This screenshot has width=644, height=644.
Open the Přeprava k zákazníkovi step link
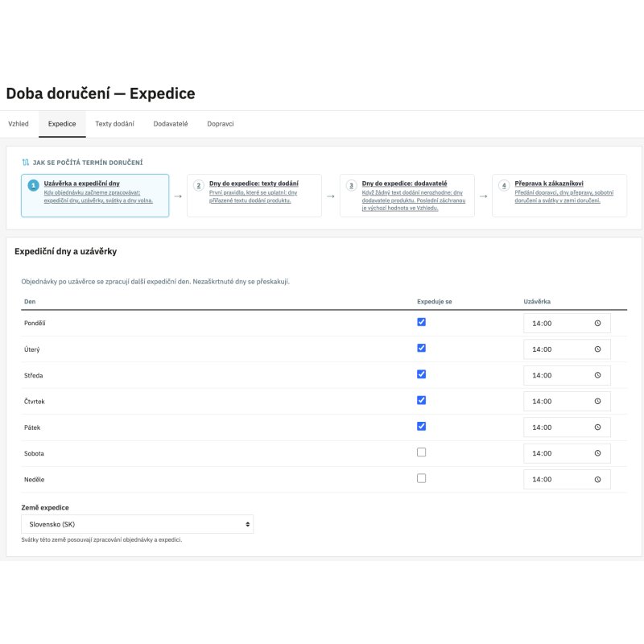tap(549, 184)
